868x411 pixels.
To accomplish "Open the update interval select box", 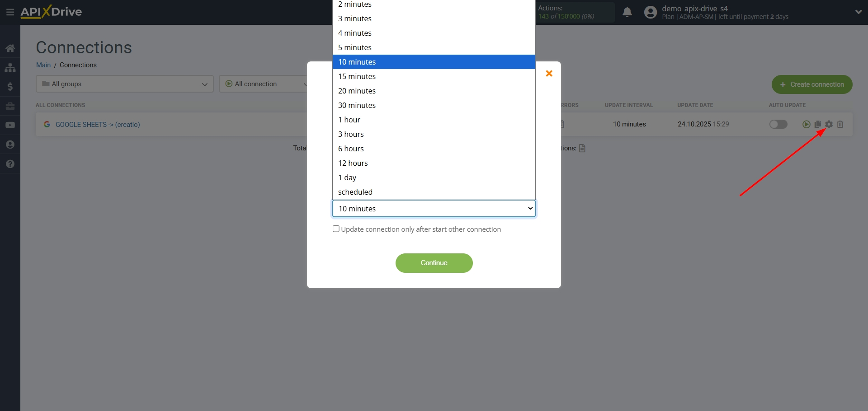I will pos(434,209).
